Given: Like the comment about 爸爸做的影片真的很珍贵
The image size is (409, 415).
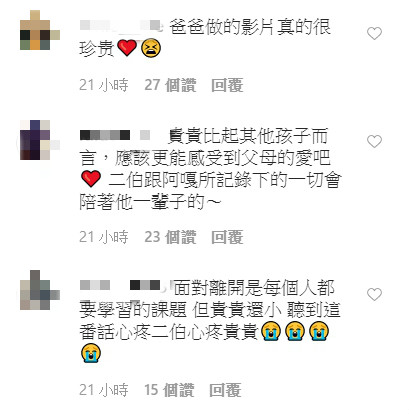Looking at the screenshot, I should click(374, 33).
